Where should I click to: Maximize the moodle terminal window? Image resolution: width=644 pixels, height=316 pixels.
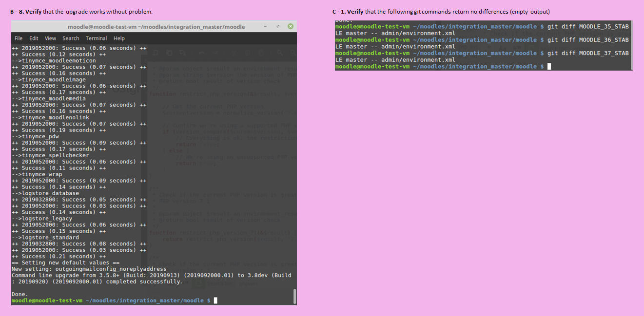pyautogui.click(x=278, y=26)
